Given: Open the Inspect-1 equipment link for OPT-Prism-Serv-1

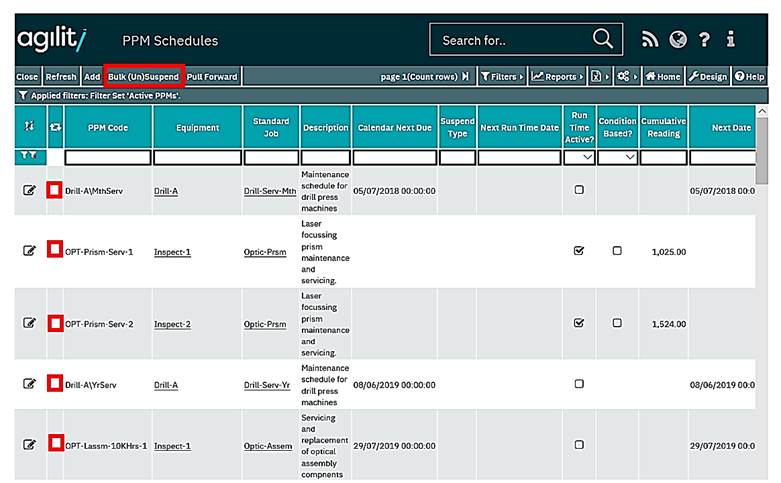Looking at the screenshot, I should tap(172, 252).
